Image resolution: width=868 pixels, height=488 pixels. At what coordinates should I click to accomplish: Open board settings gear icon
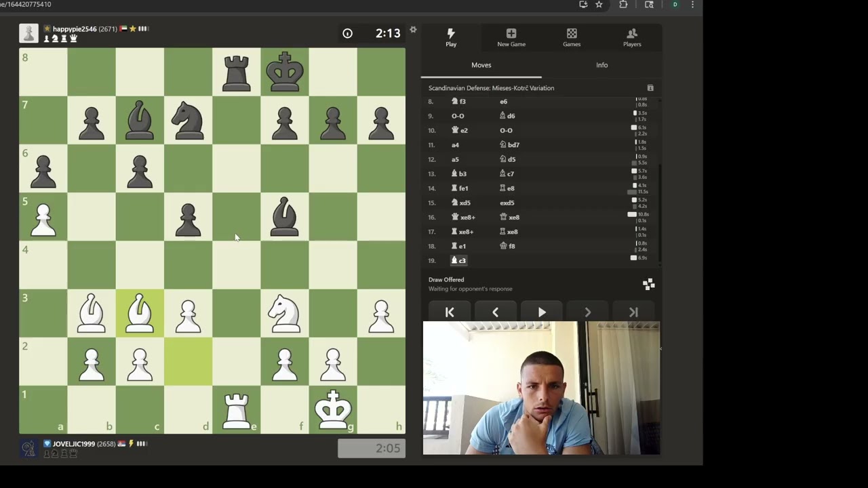413,30
